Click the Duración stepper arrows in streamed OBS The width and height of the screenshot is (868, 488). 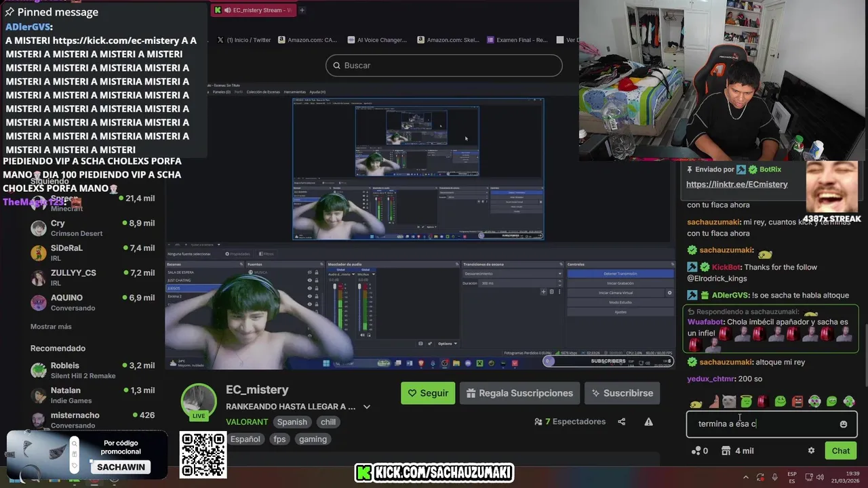point(561,283)
